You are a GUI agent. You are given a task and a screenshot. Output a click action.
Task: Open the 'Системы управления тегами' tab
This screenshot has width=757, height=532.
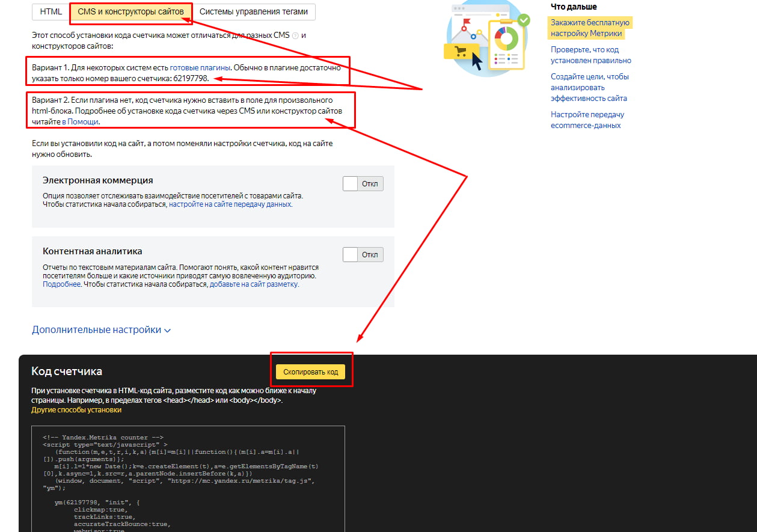[254, 11]
